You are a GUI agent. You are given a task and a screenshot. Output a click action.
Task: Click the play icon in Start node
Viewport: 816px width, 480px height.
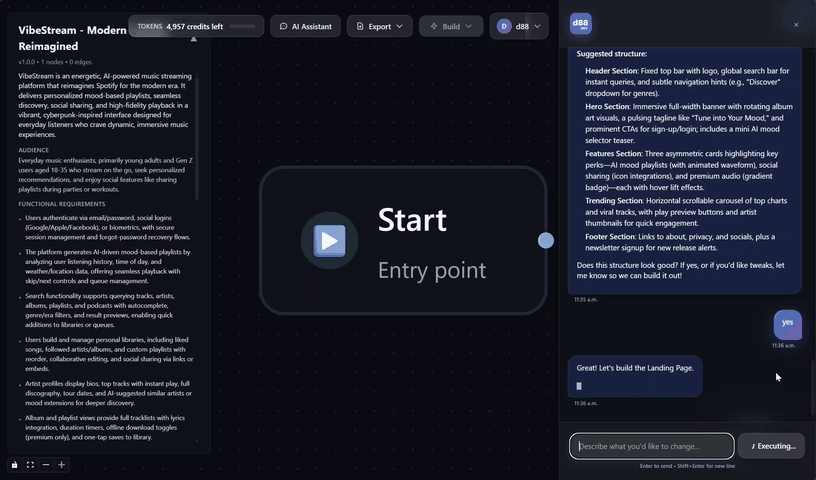point(329,241)
